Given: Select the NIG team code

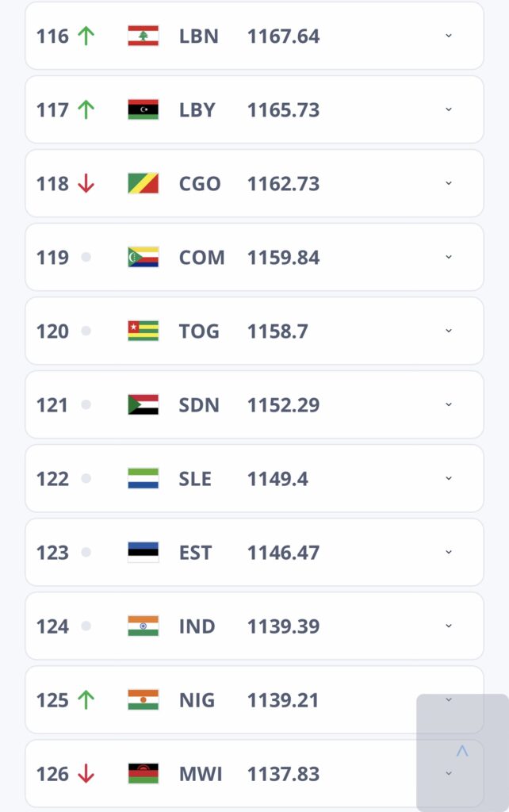Looking at the screenshot, I should click(197, 700).
